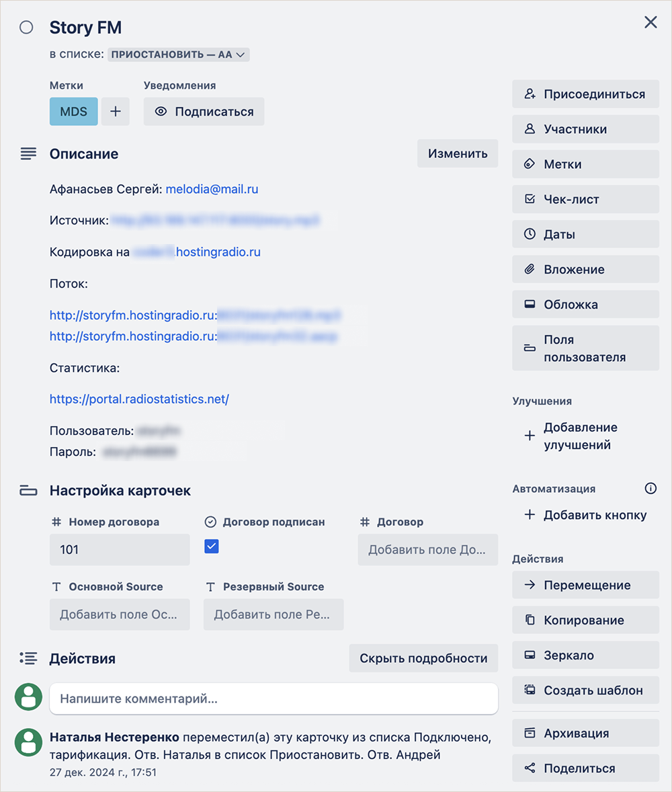Select Архивация in the sidebar

coord(585,733)
